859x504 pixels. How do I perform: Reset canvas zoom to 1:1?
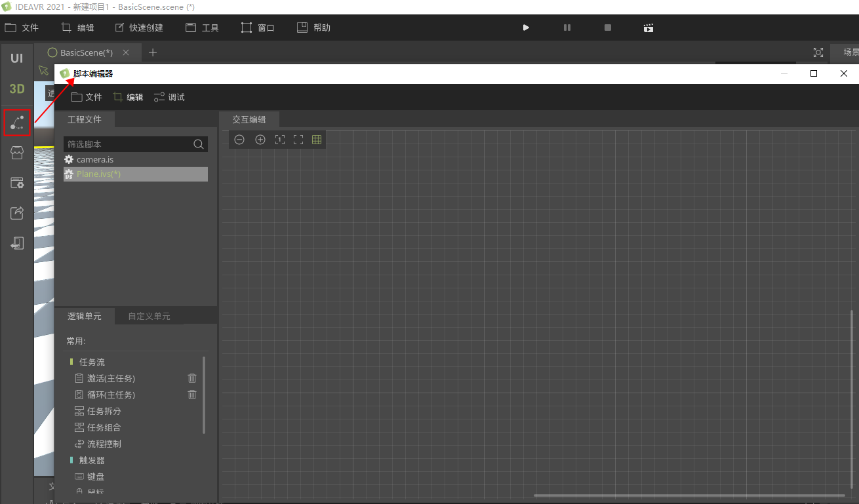(x=280, y=140)
